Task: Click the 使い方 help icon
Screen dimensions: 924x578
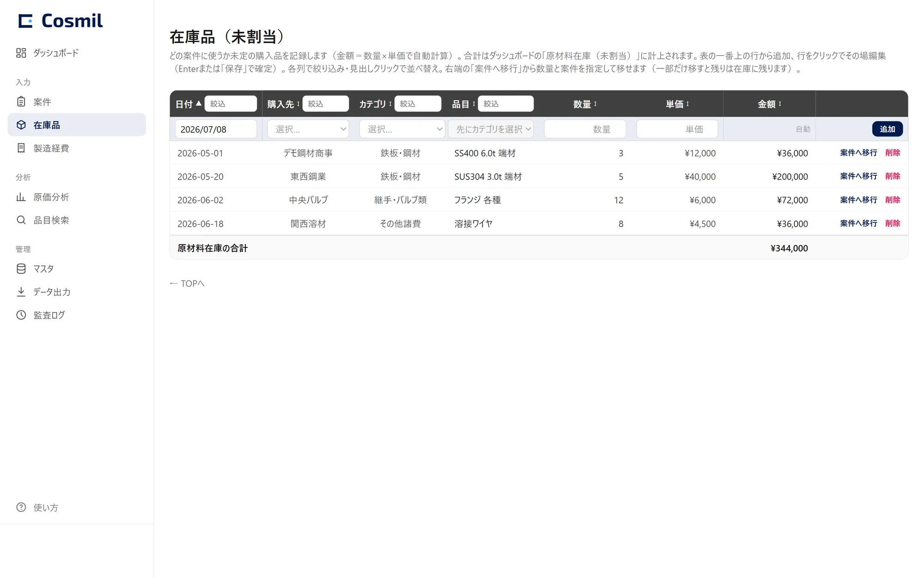Action: 21,507
